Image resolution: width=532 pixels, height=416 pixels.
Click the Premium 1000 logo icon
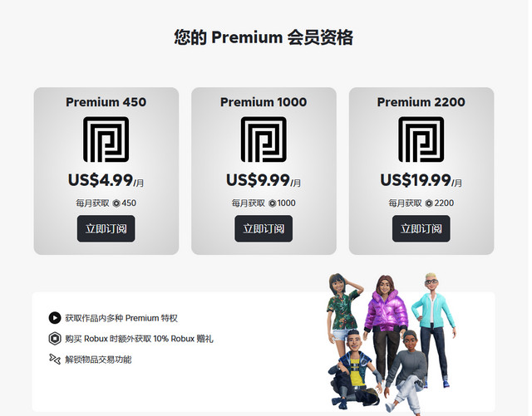[x=264, y=139]
